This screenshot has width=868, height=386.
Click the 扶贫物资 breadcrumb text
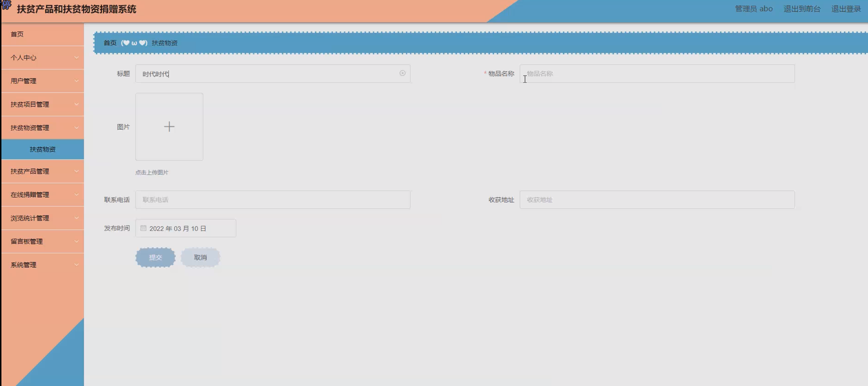(164, 43)
